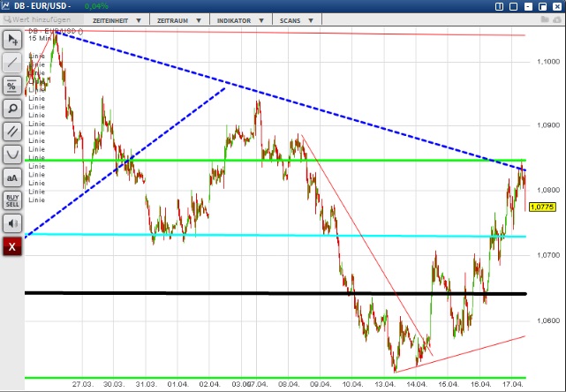Click the 1,0900 price axis label

(548, 125)
